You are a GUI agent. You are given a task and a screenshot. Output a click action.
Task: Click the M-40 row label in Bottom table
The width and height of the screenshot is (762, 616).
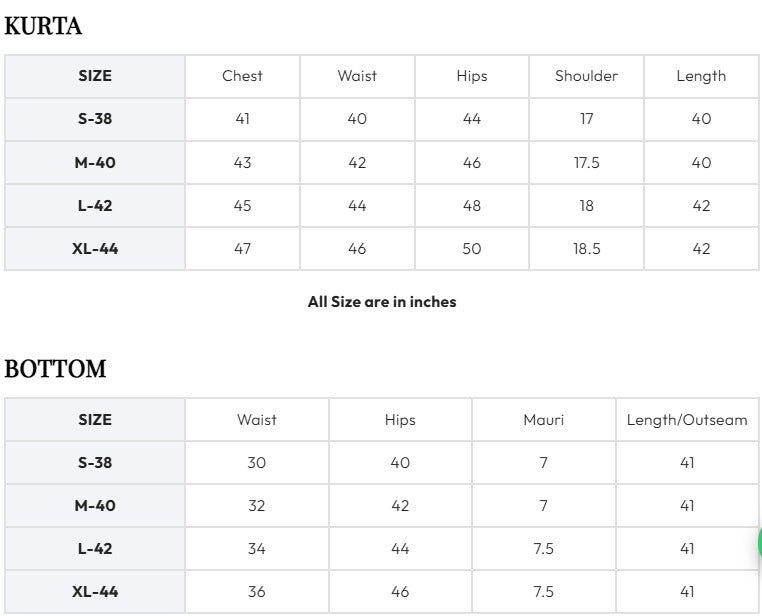[x=95, y=506]
